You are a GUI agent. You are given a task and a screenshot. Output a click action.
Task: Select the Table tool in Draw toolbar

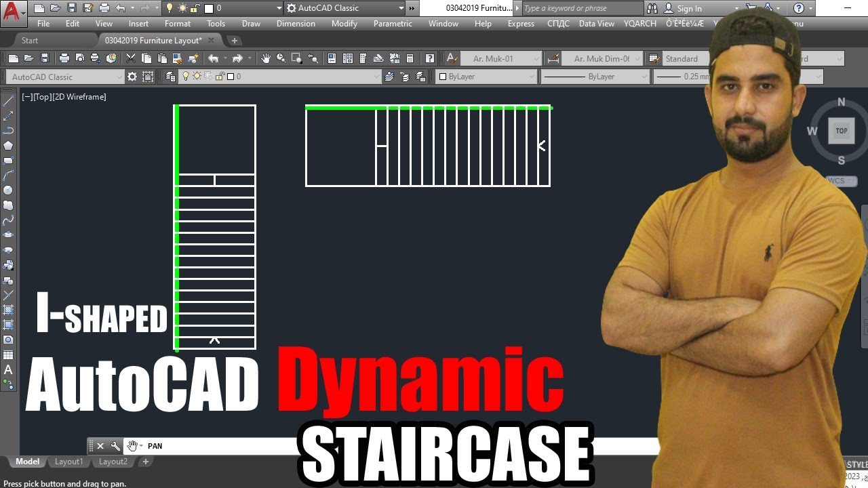tap(8, 354)
